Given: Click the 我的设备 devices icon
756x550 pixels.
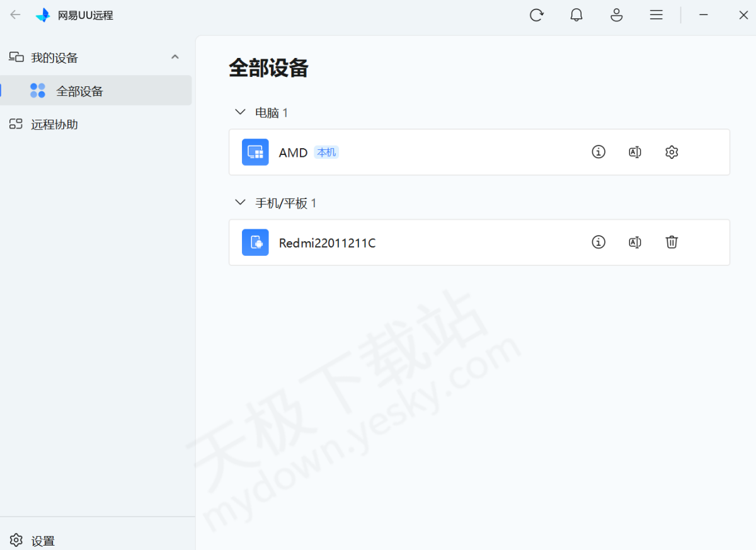Looking at the screenshot, I should point(16,57).
